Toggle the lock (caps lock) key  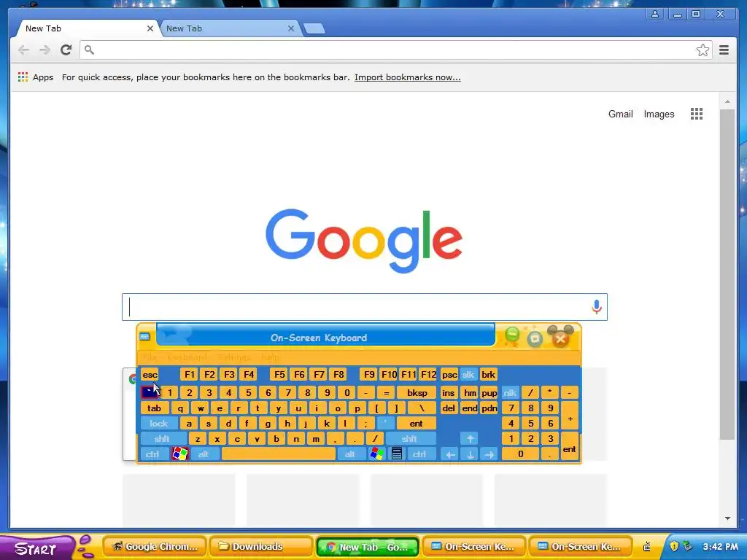159,424
